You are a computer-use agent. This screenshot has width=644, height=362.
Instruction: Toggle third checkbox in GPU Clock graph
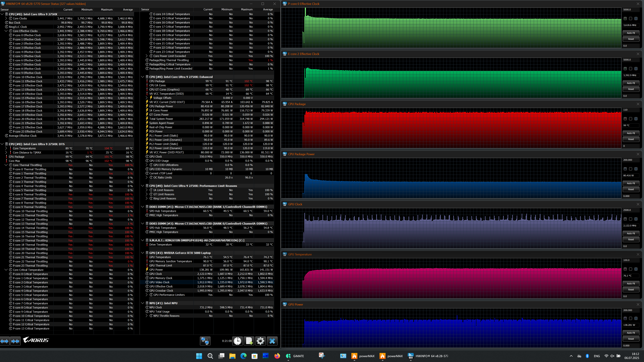click(x=636, y=219)
